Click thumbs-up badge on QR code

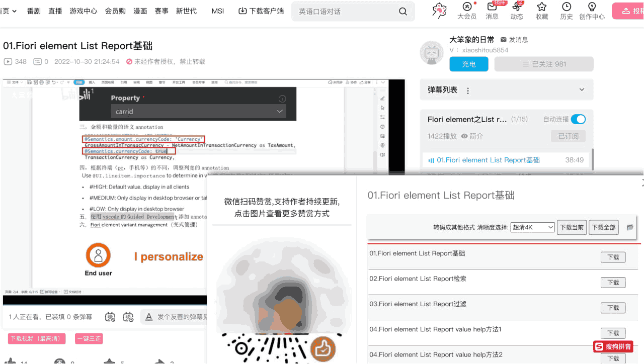pos(323,348)
